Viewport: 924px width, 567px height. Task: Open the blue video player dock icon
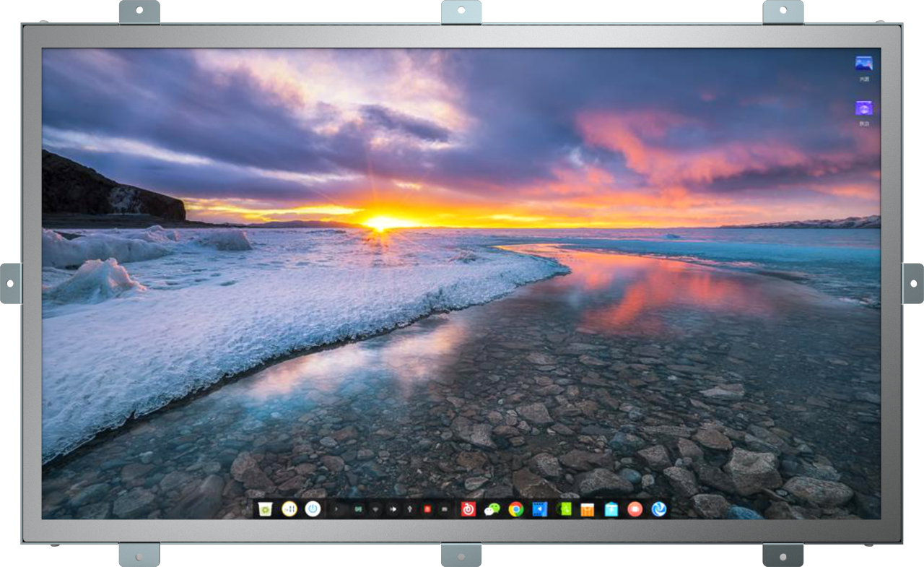[x=539, y=510]
